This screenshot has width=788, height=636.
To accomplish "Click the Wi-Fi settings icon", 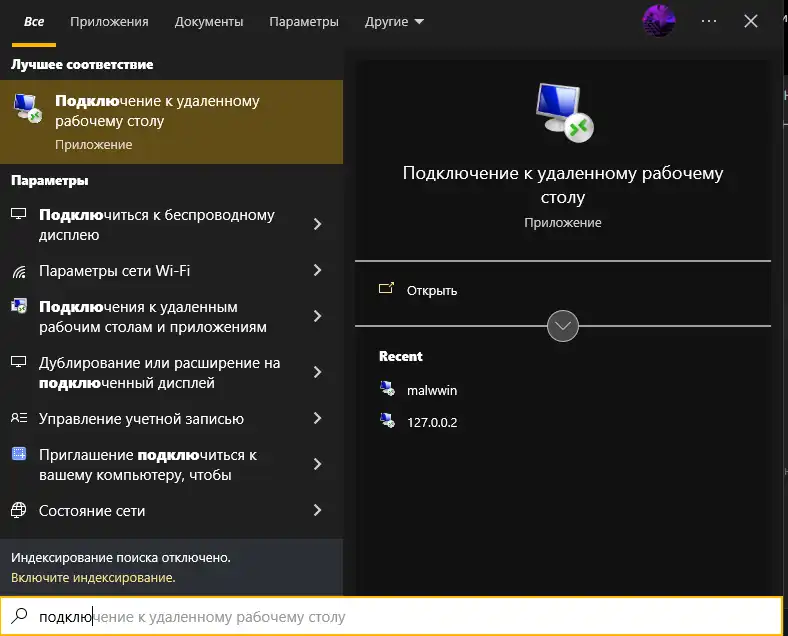I will pos(19,271).
